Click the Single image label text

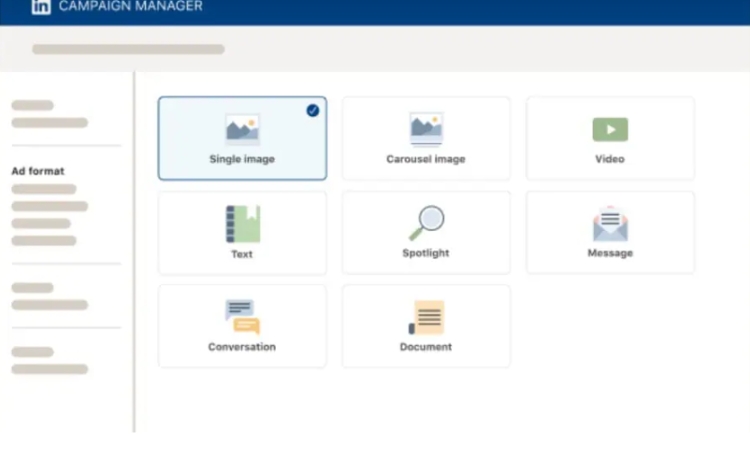tap(242, 159)
